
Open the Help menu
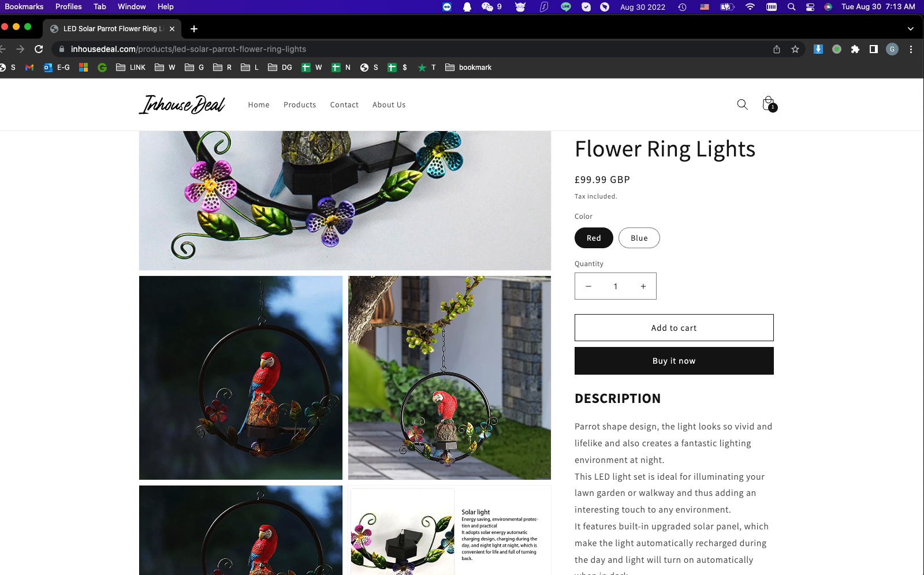click(165, 6)
